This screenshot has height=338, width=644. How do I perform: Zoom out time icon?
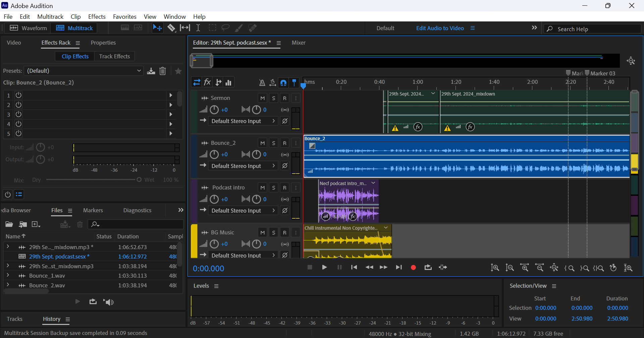tap(539, 268)
